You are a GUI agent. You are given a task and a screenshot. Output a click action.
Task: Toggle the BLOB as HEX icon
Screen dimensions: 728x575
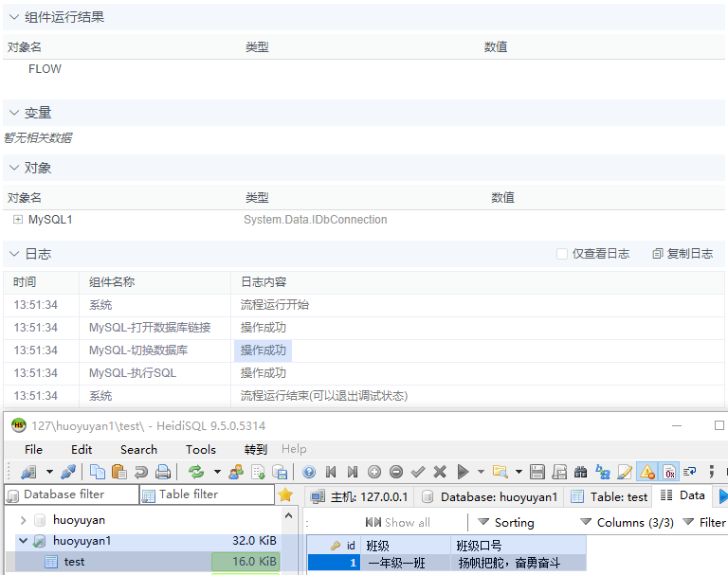click(x=669, y=472)
